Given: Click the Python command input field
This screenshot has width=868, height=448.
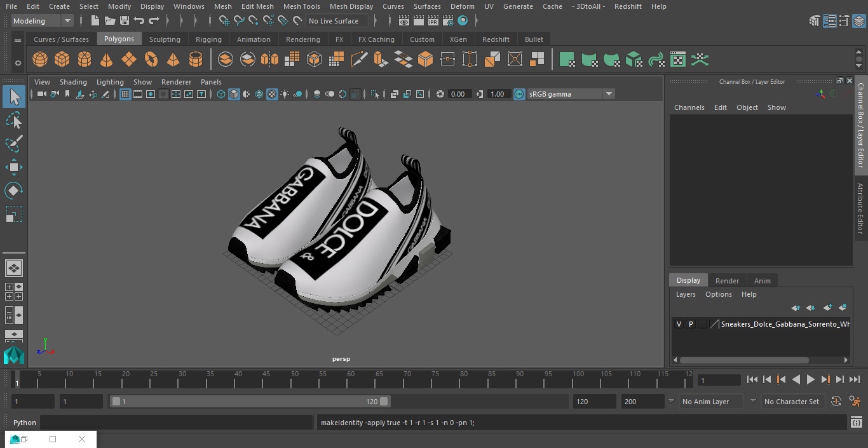Looking at the screenshot, I should coord(177,423).
